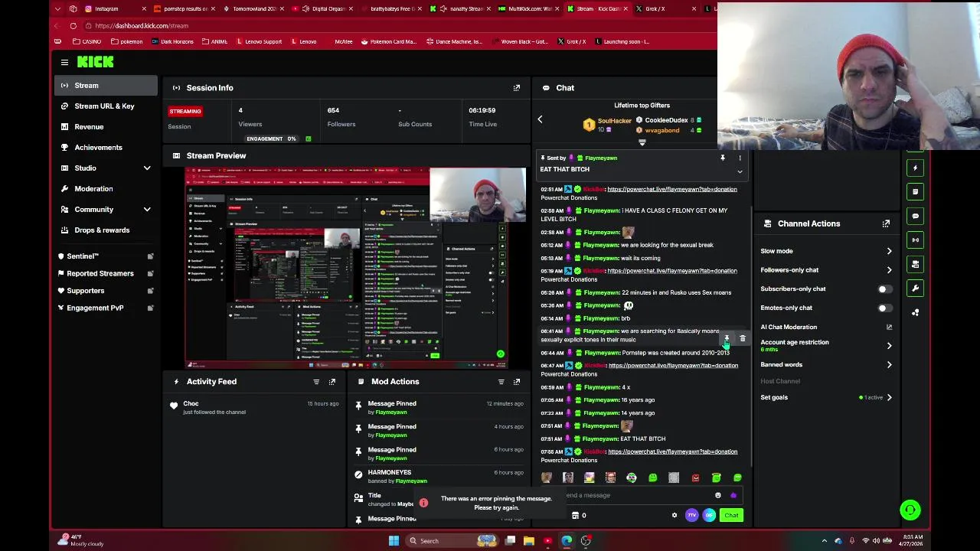The width and height of the screenshot is (980, 551).
Task: Open 02:51 AM powerchat donation link
Action: (671, 189)
